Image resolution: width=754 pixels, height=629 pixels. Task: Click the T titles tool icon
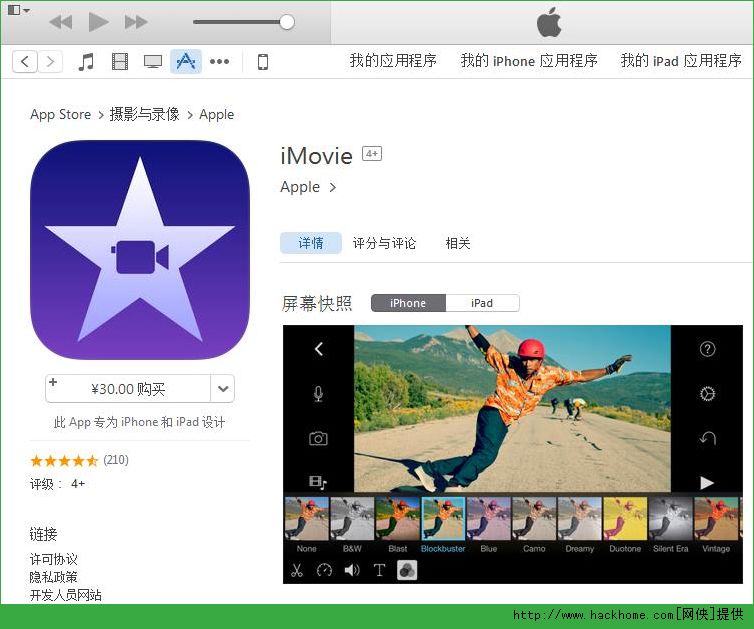pyautogui.click(x=379, y=570)
